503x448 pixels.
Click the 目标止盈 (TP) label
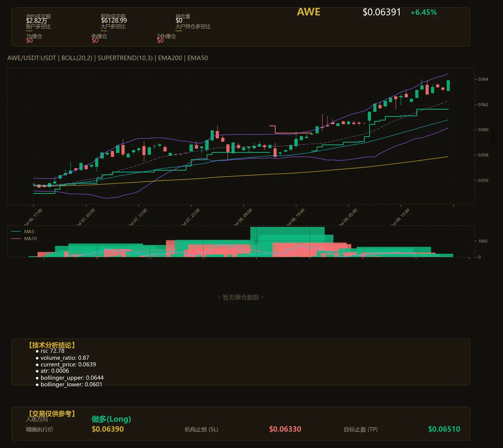361,430
